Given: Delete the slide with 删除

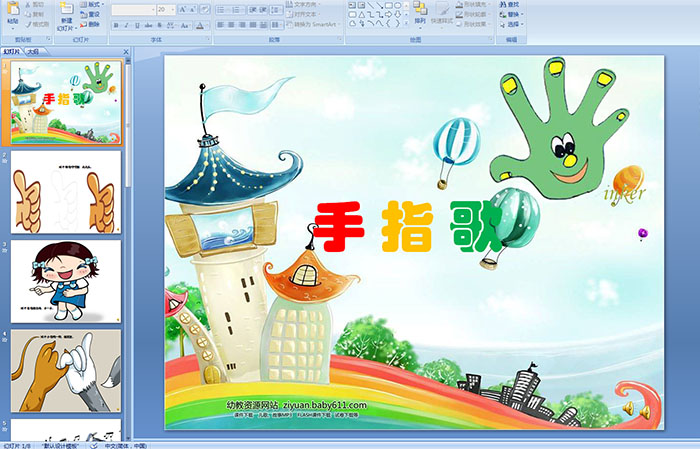Looking at the screenshot, I should 90,24.
